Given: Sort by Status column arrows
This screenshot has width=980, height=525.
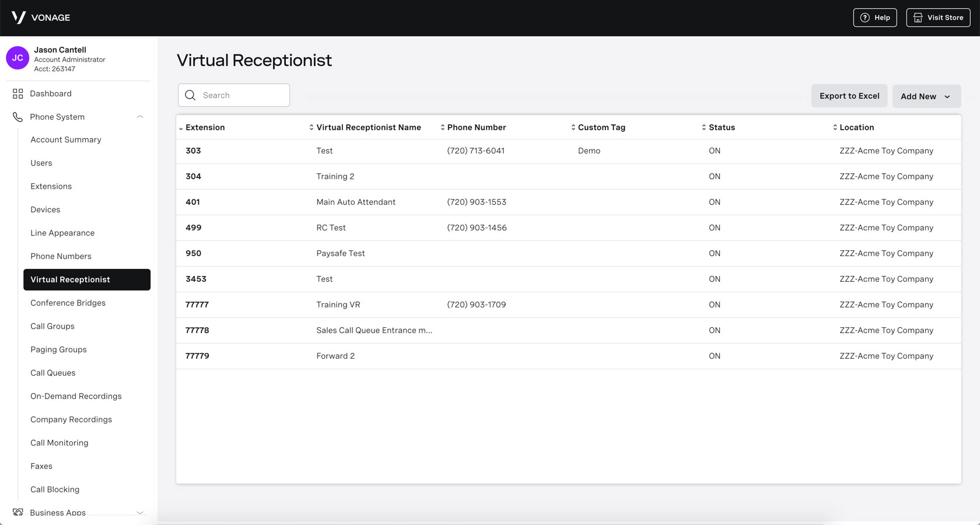Looking at the screenshot, I should (x=704, y=127).
